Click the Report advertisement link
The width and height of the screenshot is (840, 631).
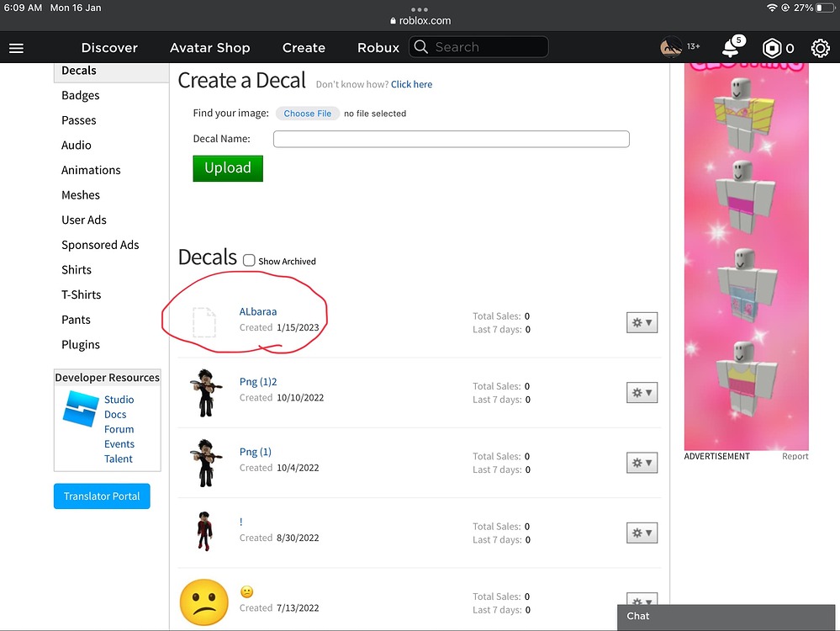coord(795,456)
